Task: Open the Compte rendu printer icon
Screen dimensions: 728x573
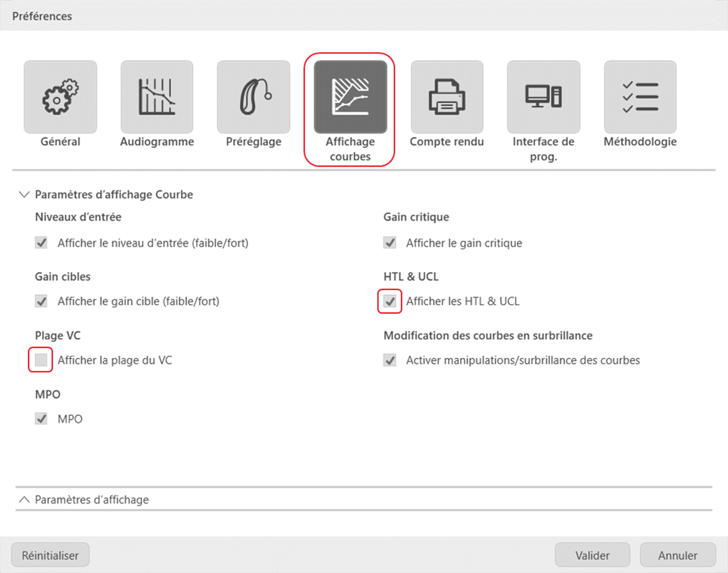Action: tap(447, 97)
